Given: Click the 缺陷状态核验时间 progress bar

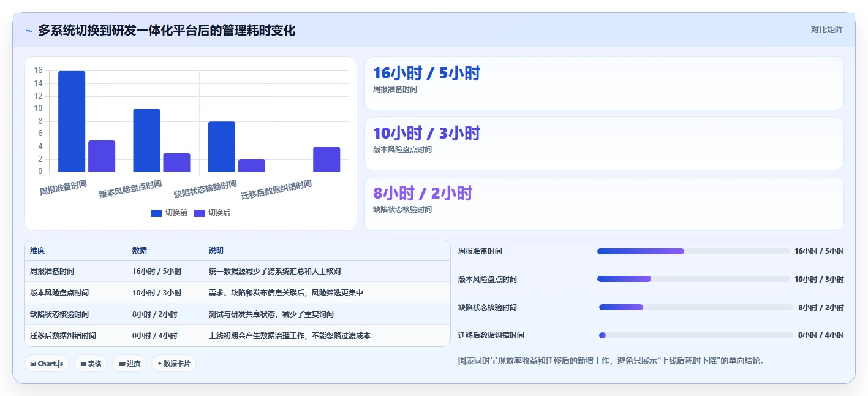Looking at the screenshot, I should tap(696, 307).
